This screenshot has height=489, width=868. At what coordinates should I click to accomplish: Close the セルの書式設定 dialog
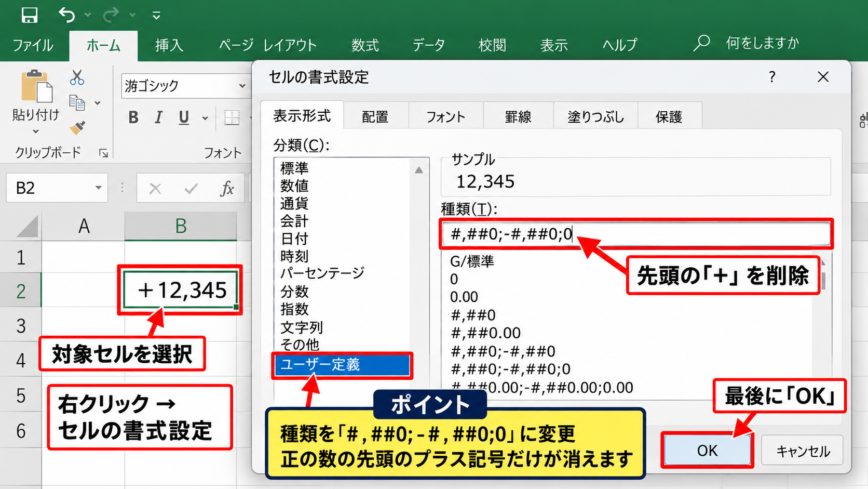click(823, 77)
